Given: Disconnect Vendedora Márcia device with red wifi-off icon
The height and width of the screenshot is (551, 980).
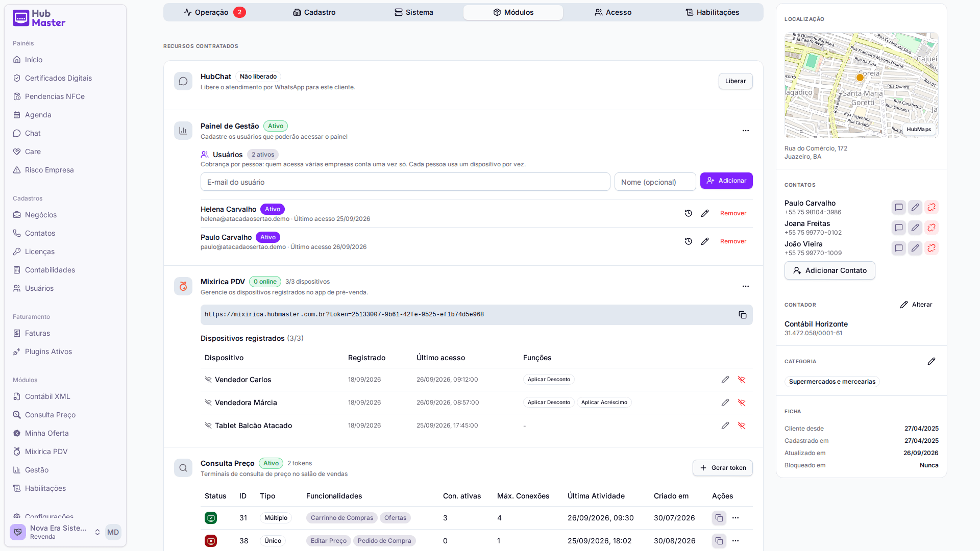Looking at the screenshot, I should click(x=742, y=403).
